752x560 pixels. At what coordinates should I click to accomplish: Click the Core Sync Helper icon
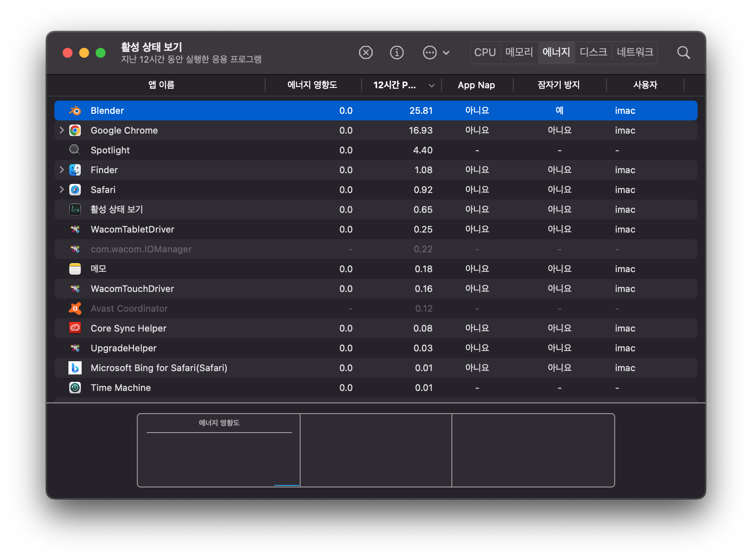click(75, 328)
